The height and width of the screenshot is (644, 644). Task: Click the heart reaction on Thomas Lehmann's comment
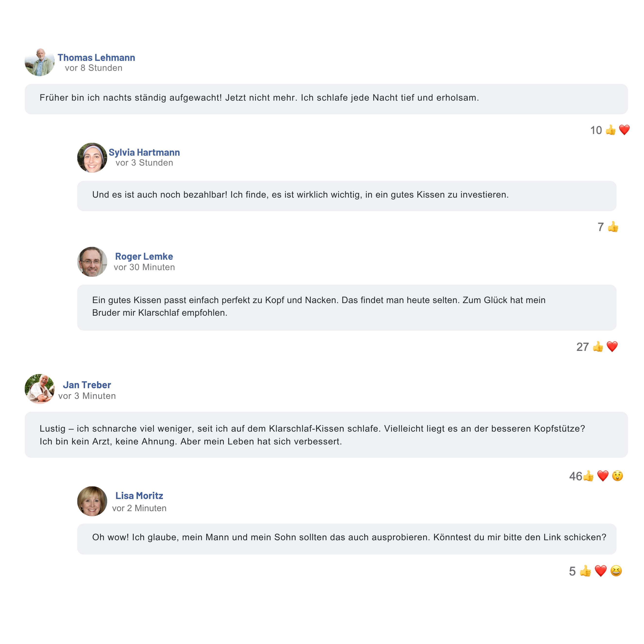point(624,130)
